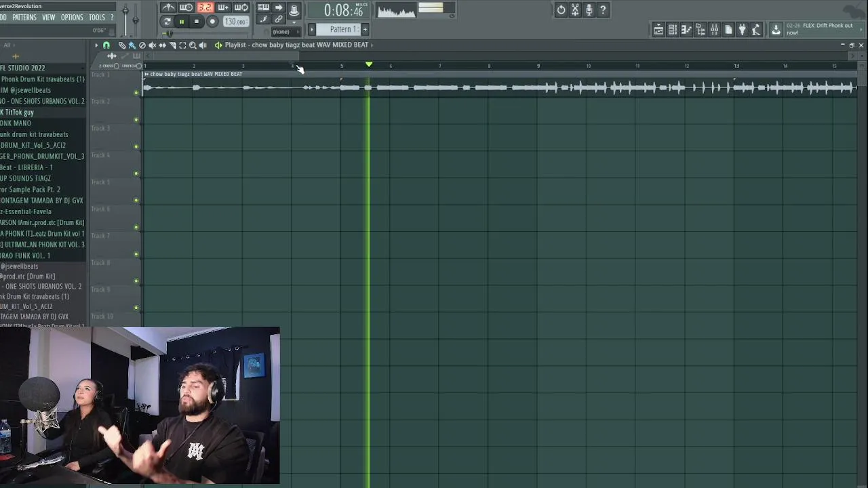Click the pages/document toolbar icon
This screenshot has height=488, width=868.
728,30
